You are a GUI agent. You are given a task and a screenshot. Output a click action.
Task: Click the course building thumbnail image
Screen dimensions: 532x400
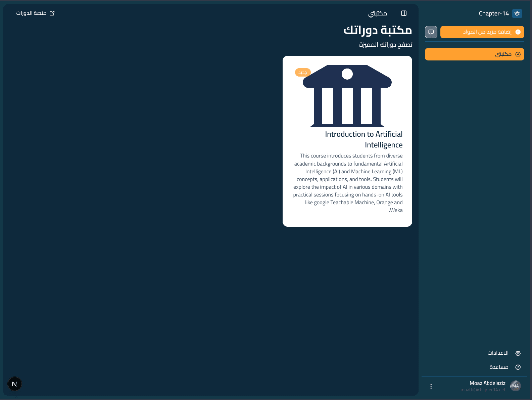click(x=347, y=96)
